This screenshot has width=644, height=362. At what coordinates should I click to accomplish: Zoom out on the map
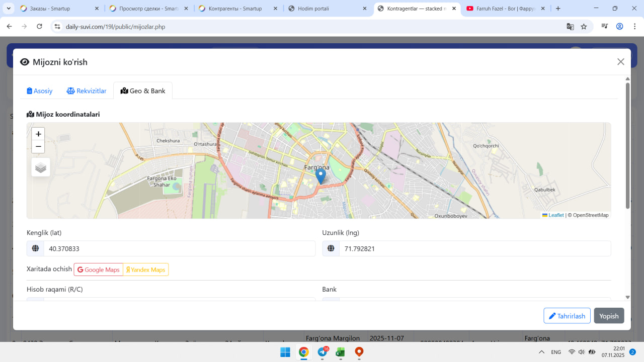point(38,147)
